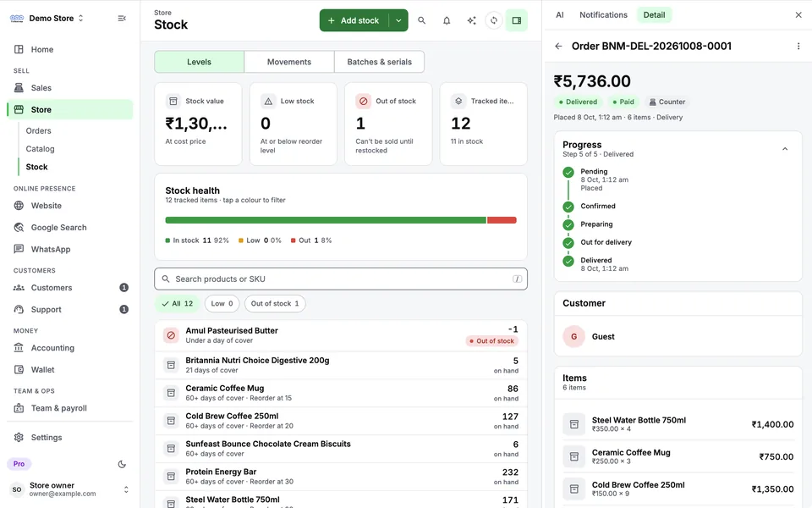Focus the Search products or SKU field
Viewport: 812px width, 508px height.
click(x=341, y=279)
